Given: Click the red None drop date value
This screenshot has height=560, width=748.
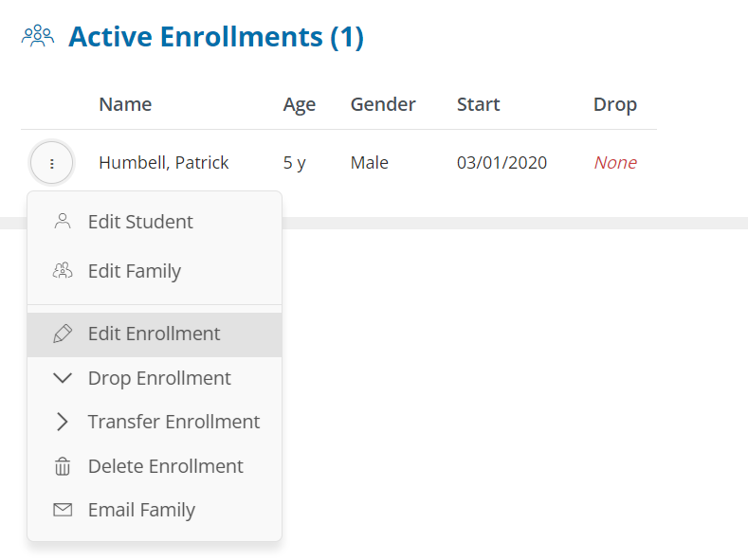Looking at the screenshot, I should [615, 163].
